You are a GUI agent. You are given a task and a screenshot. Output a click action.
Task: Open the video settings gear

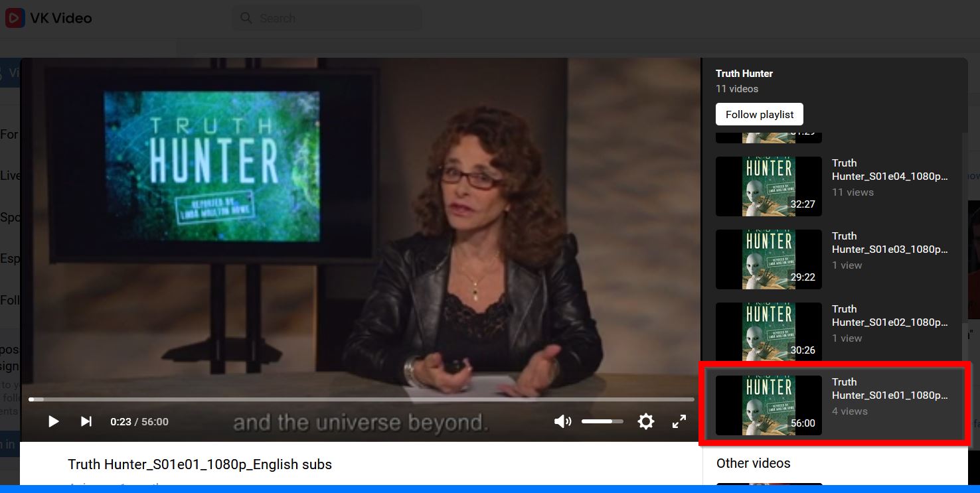(x=645, y=421)
